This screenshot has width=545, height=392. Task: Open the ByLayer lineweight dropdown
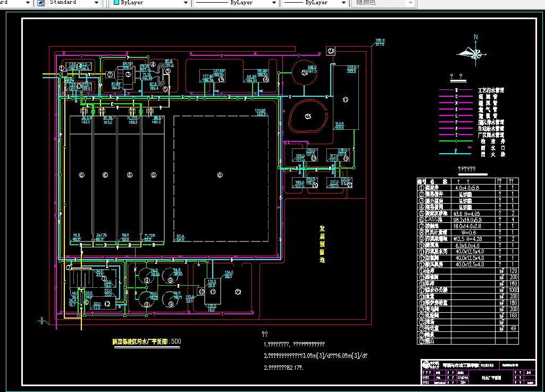[x=343, y=3]
